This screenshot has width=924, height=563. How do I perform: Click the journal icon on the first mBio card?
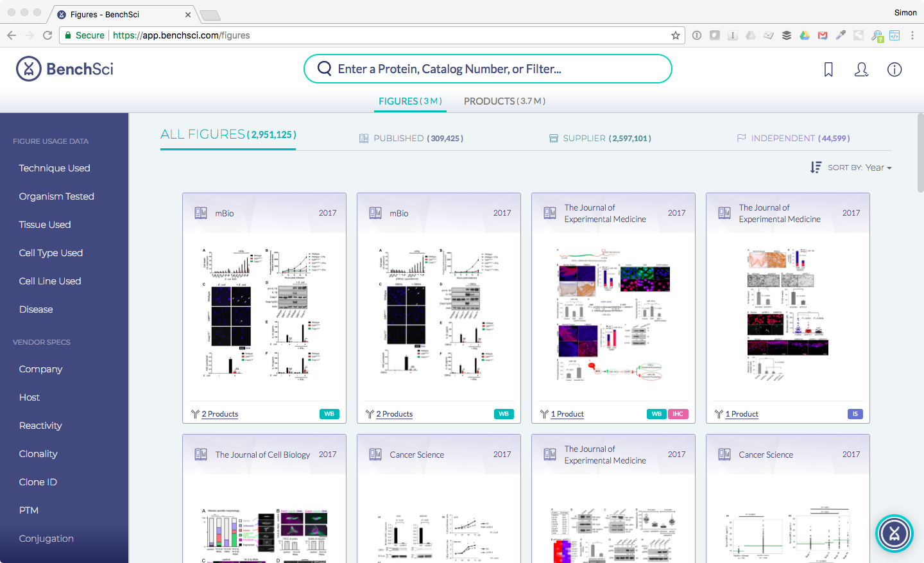point(201,212)
